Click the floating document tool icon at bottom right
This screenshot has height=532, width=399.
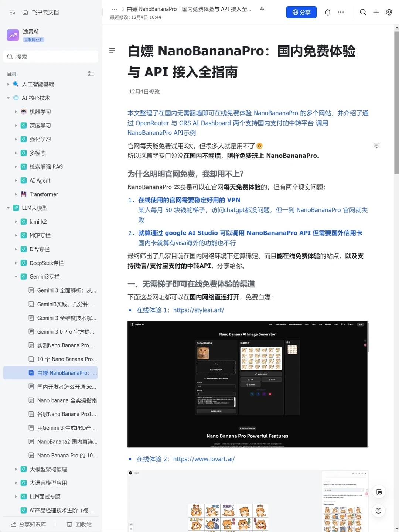click(379, 492)
